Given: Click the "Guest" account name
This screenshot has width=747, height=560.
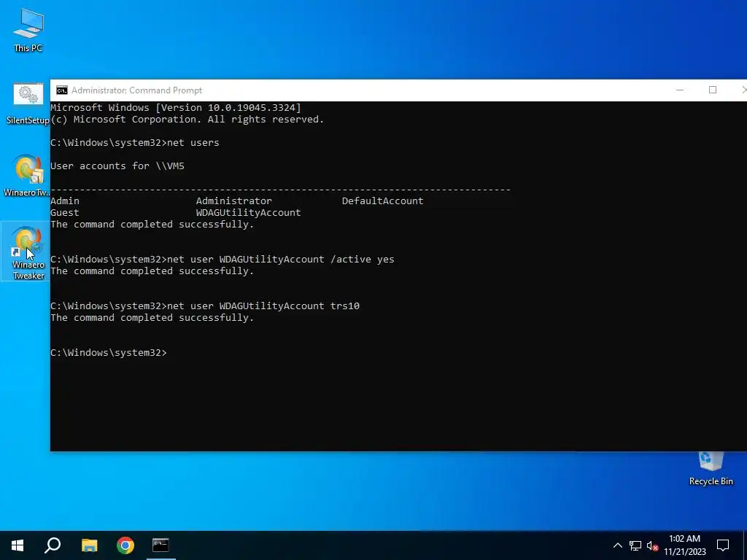Looking at the screenshot, I should (x=65, y=213).
